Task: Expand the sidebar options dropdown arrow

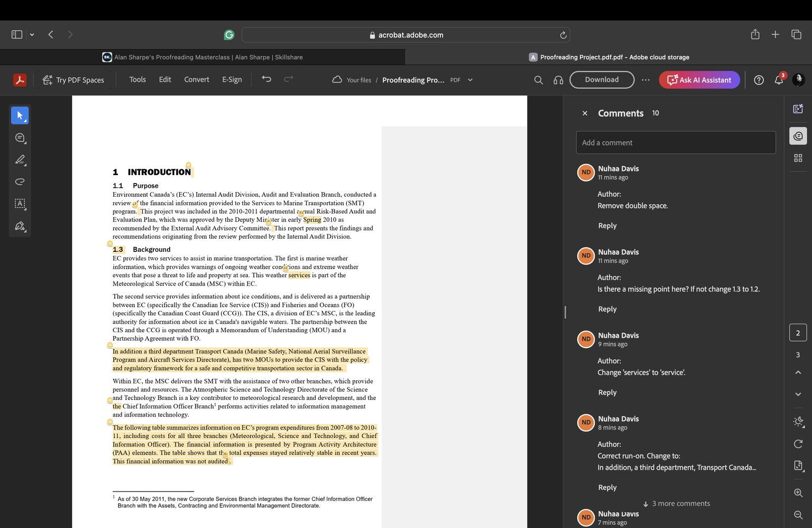Action: 32,34
